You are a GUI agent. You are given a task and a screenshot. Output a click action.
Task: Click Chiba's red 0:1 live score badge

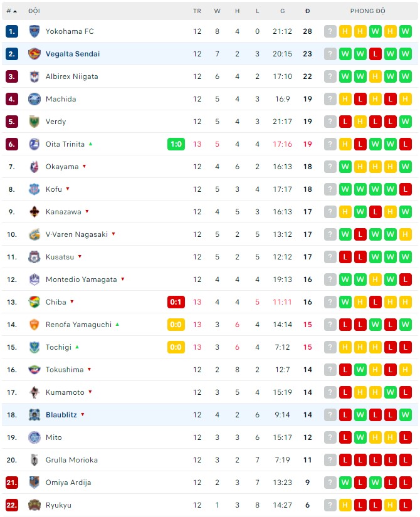pyautogui.click(x=176, y=302)
